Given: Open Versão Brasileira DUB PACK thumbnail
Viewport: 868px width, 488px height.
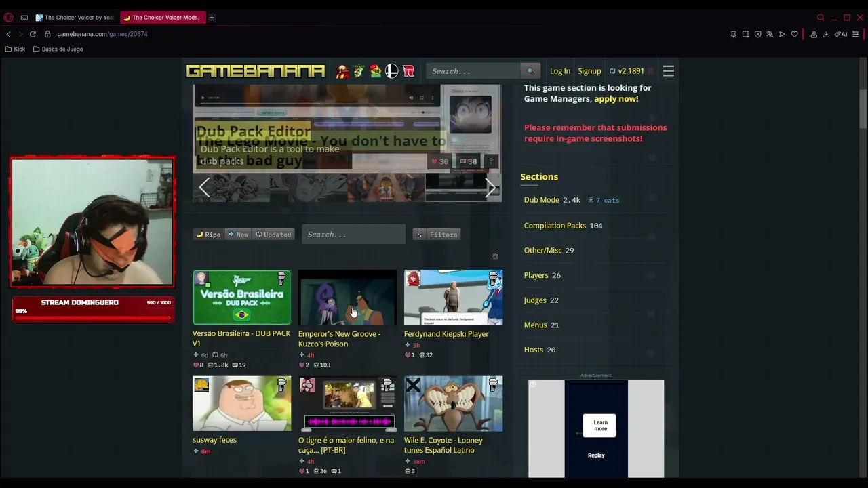Looking at the screenshot, I should coord(241,298).
